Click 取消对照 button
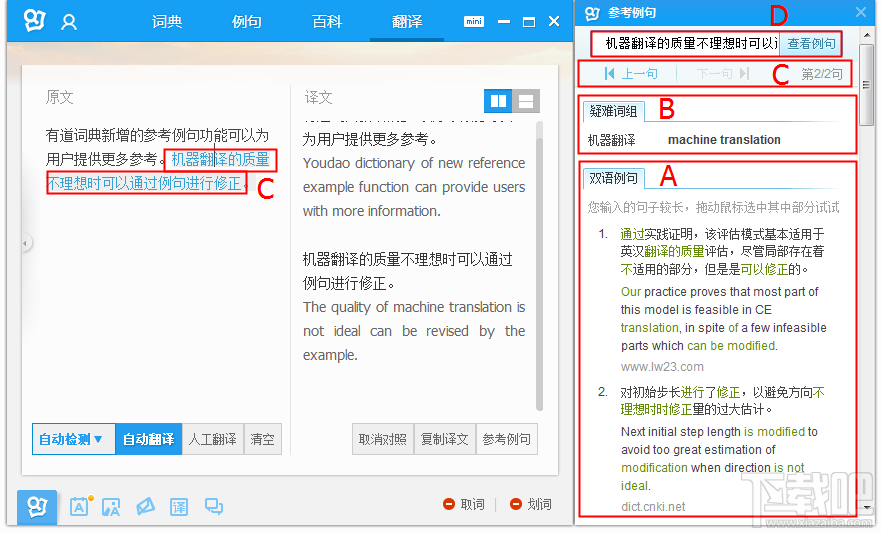This screenshot has width=881, height=533. click(x=383, y=439)
